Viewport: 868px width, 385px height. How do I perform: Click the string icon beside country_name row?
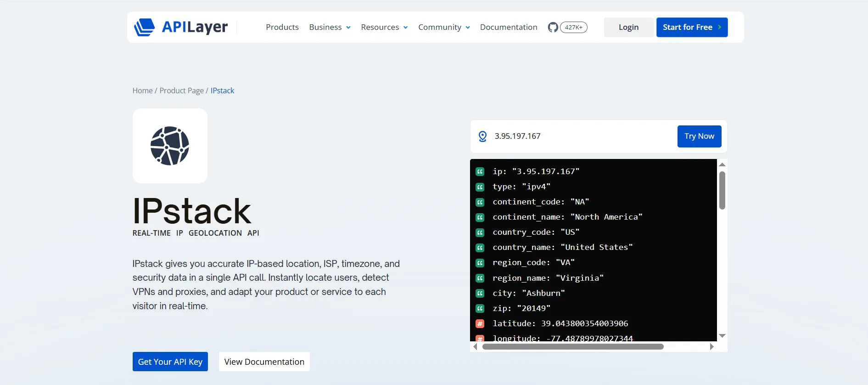click(480, 248)
